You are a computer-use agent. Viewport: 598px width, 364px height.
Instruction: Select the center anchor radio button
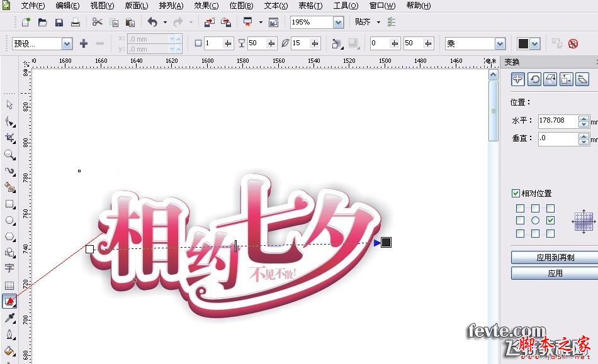[535, 220]
